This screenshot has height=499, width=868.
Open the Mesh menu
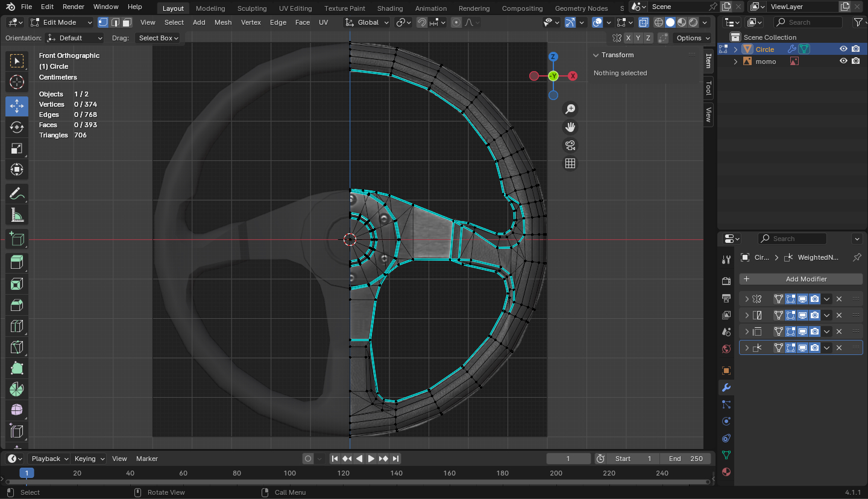coord(222,22)
